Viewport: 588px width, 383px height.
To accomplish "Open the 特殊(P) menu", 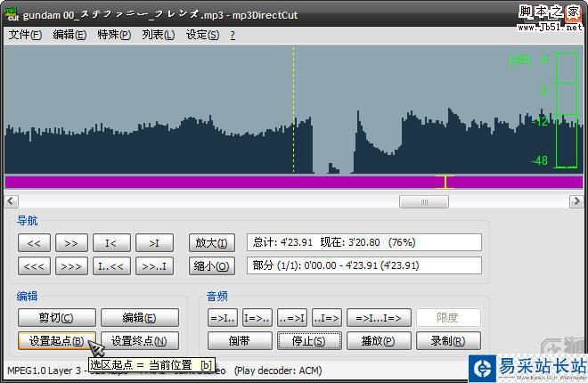I will pos(114,35).
